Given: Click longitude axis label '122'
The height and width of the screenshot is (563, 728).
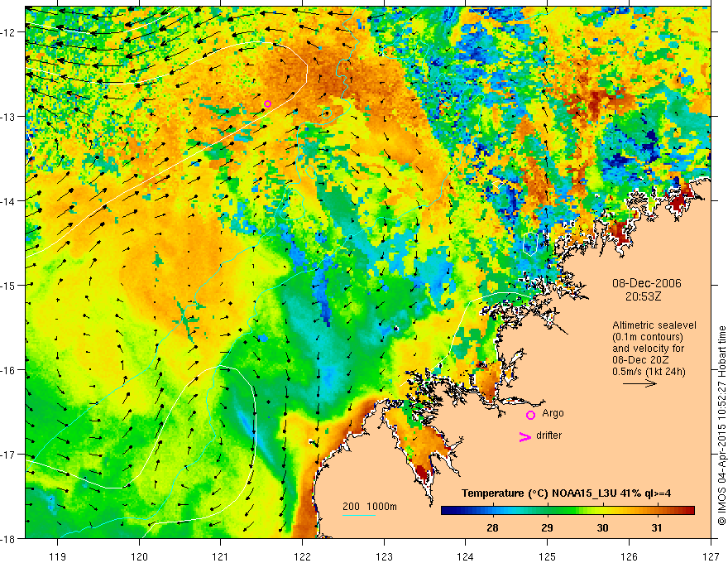Looking at the screenshot, I should pyautogui.click(x=302, y=556).
